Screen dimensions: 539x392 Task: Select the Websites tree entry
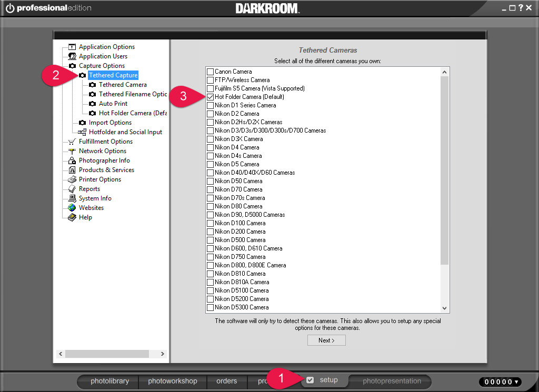coord(91,208)
